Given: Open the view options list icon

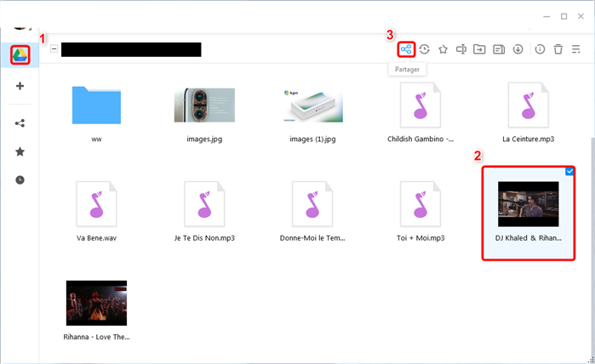Looking at the screenshot, I should tap(576, 49).
